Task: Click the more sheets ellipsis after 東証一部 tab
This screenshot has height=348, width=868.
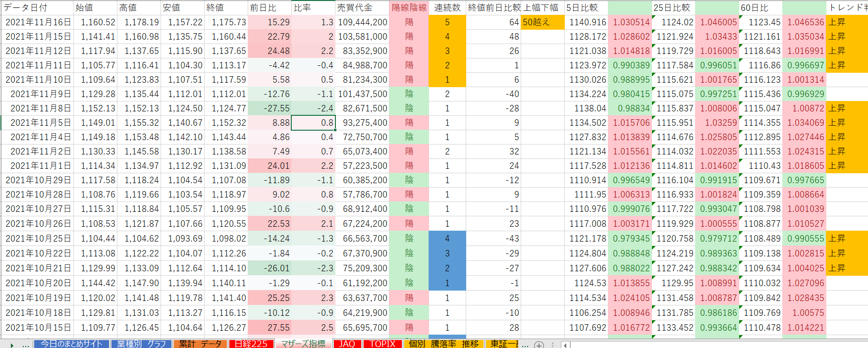Action: pyautogui.click(x=525, y=345)
